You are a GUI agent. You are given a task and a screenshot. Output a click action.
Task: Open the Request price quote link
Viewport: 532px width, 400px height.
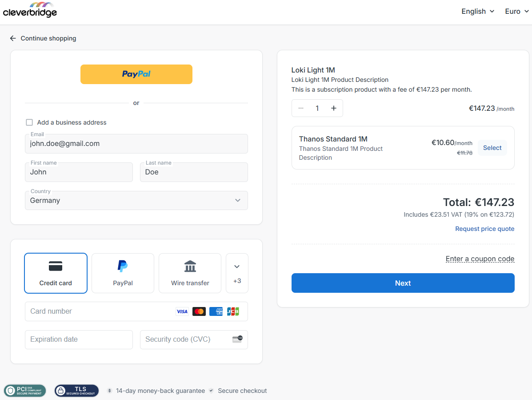click(485, 229)
